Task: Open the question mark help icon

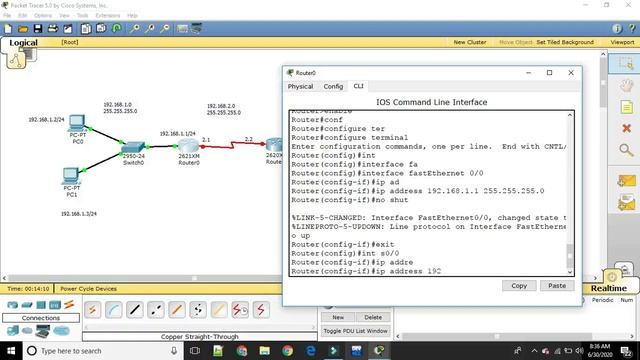Action: (632, 29)
